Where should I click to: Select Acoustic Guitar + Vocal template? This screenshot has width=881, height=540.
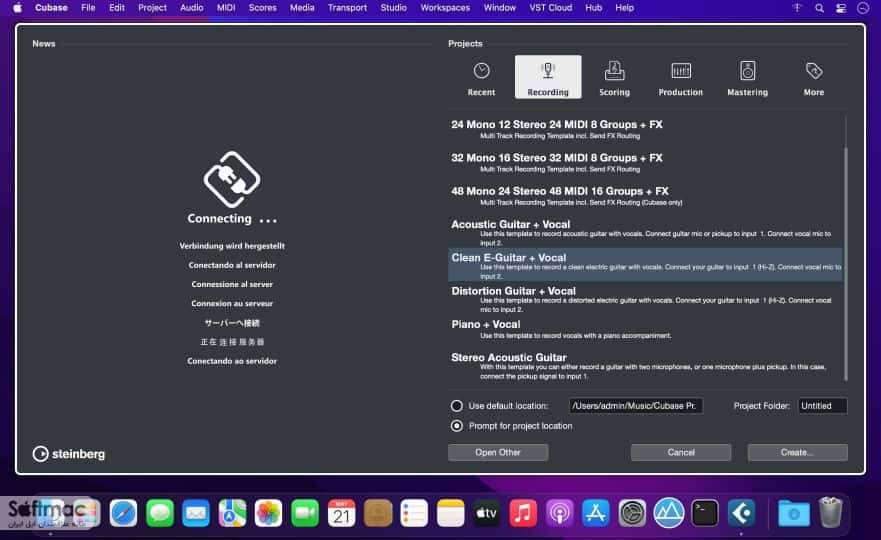click(645, 232)
